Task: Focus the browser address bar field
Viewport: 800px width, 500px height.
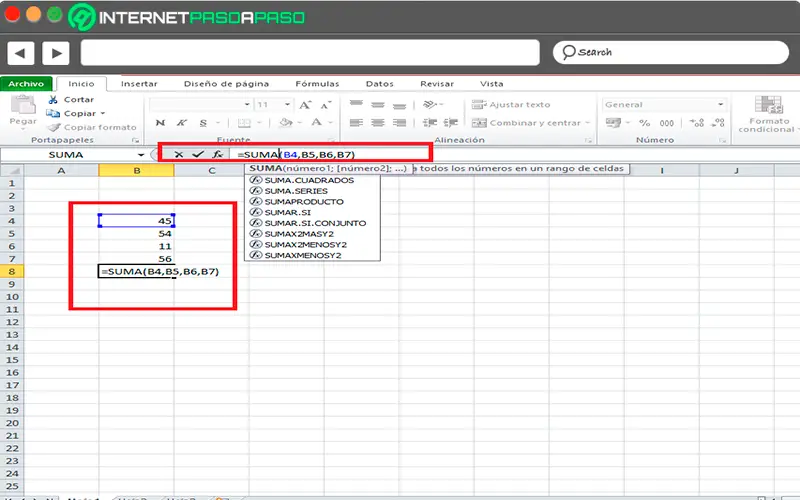Action: click(x=310, y=53)
